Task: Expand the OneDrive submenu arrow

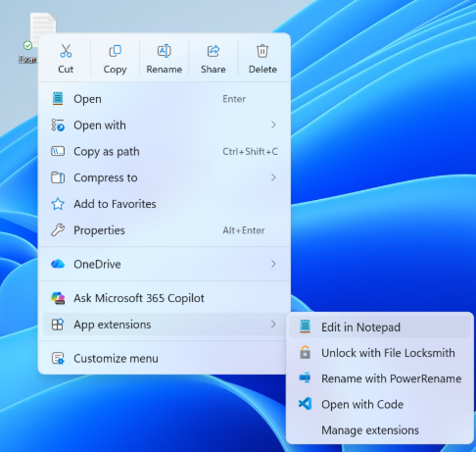Action: 273,264
